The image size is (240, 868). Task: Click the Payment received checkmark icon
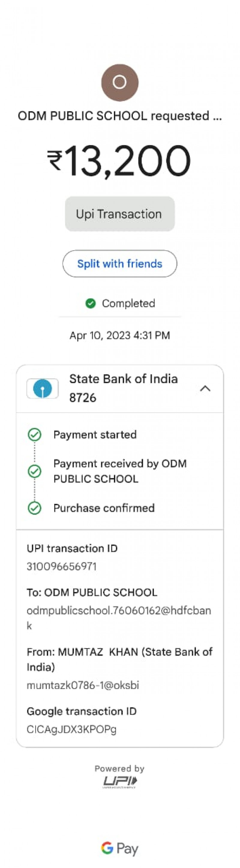click(x=34, y=471)
